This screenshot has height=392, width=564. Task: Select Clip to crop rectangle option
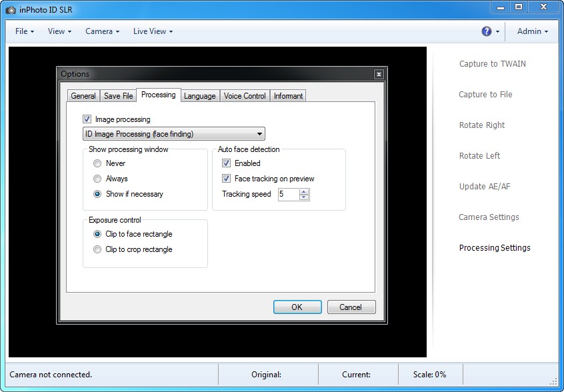pos(97,249)
